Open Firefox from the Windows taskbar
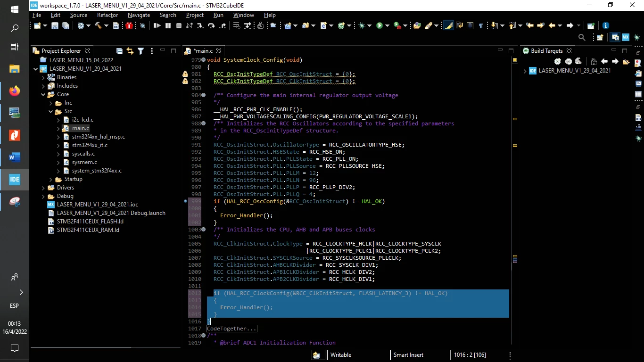The width and height of the screenshot is (644, 362). [x=15, y=90]
